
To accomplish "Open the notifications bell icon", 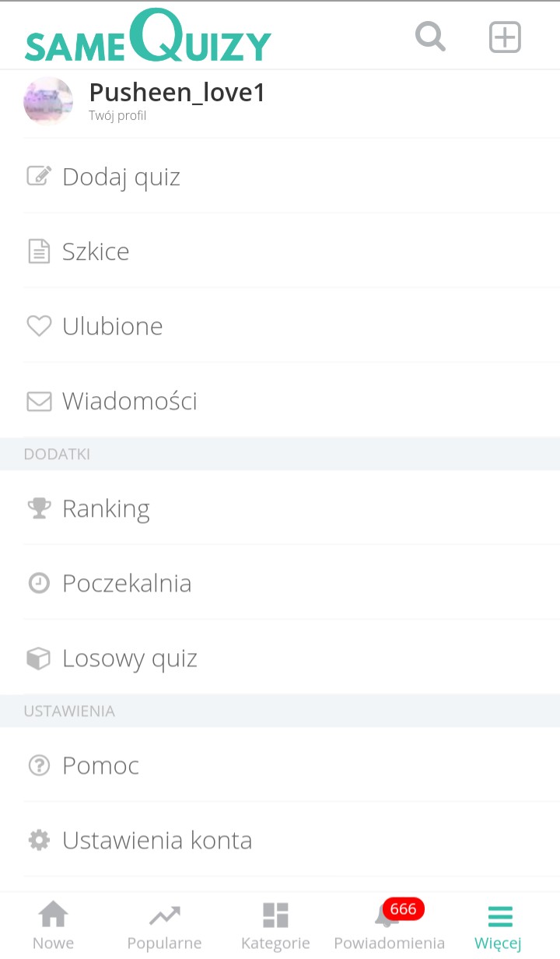I will (x=385, y=916).
